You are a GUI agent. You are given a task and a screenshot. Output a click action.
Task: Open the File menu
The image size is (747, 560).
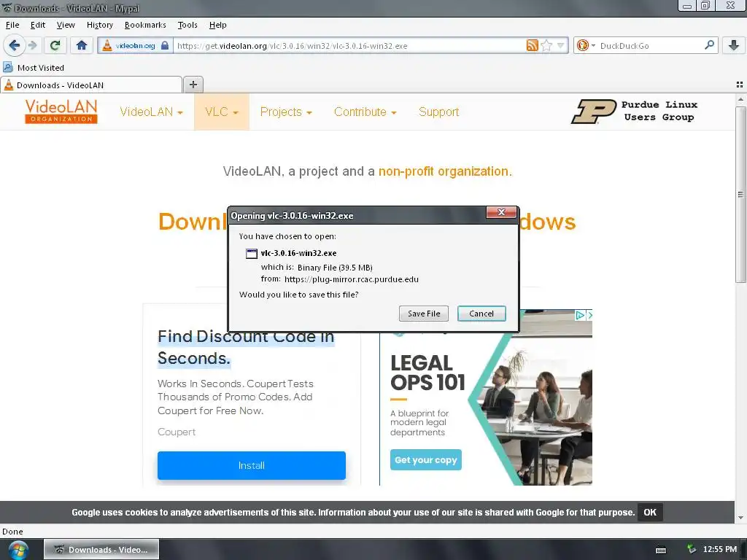click(12, 25)
